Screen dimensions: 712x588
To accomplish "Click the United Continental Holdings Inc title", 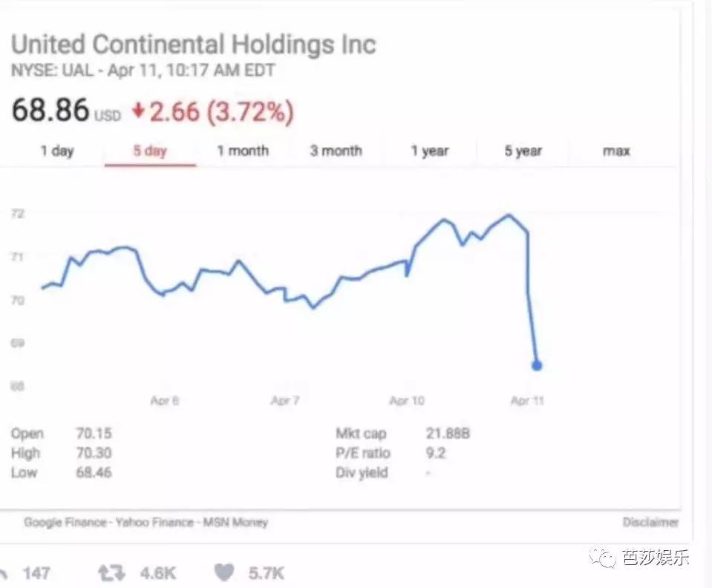I will 194,45.
